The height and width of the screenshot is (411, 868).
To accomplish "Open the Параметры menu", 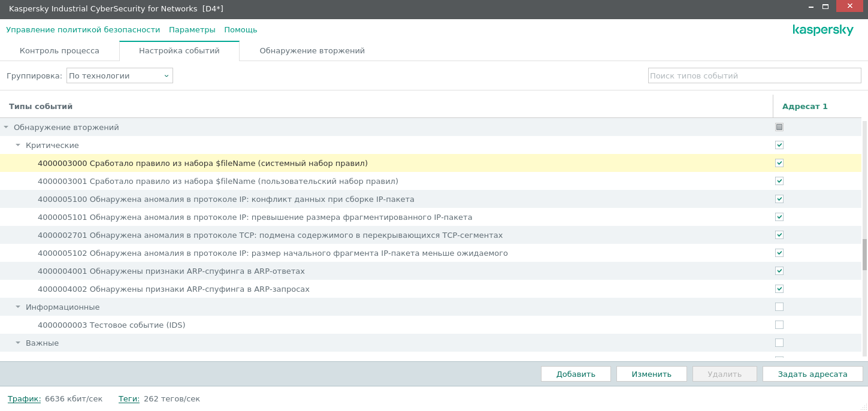I will pos(192,29).
